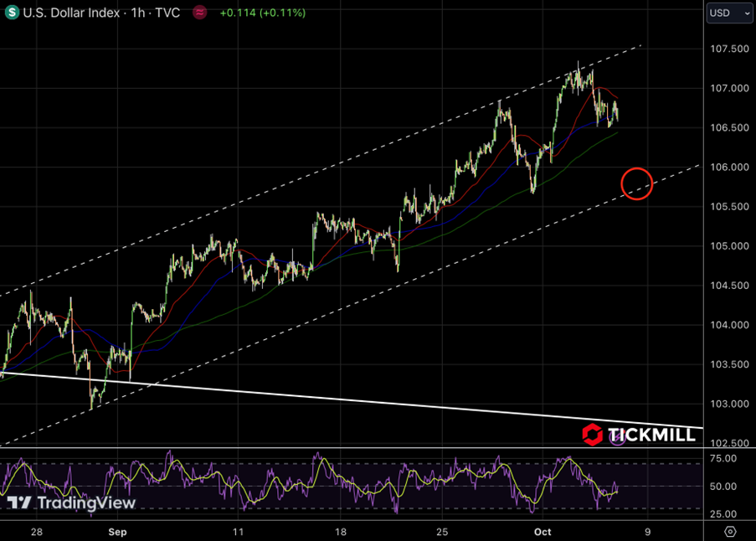Image resolution: width=756 pixels, height=541 pixels.
Task: Open chart settings gear icon
Action: coord(730,531)
